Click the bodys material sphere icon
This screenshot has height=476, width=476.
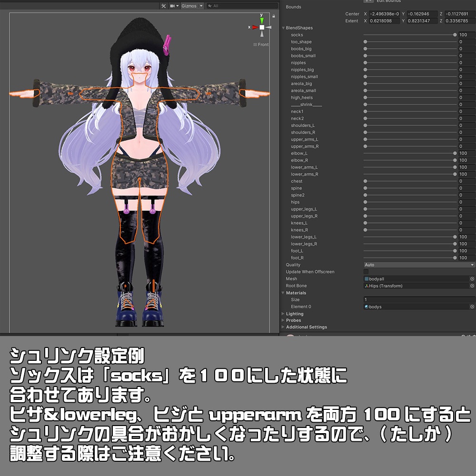(x=367, y=307)
